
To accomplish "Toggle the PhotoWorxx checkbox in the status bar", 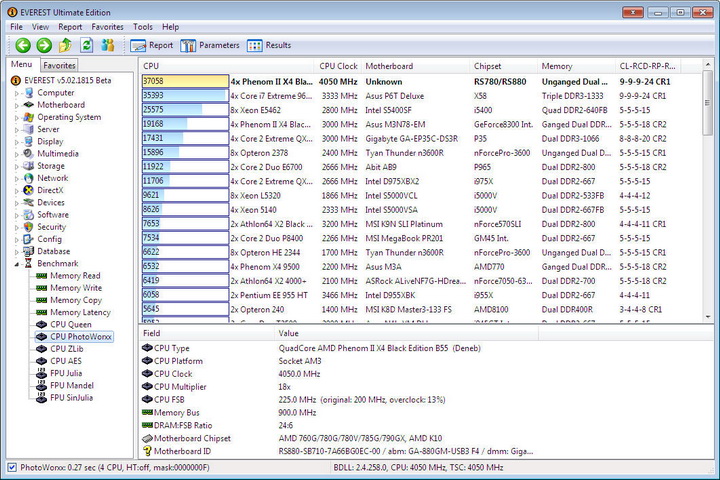I will 12,468.
